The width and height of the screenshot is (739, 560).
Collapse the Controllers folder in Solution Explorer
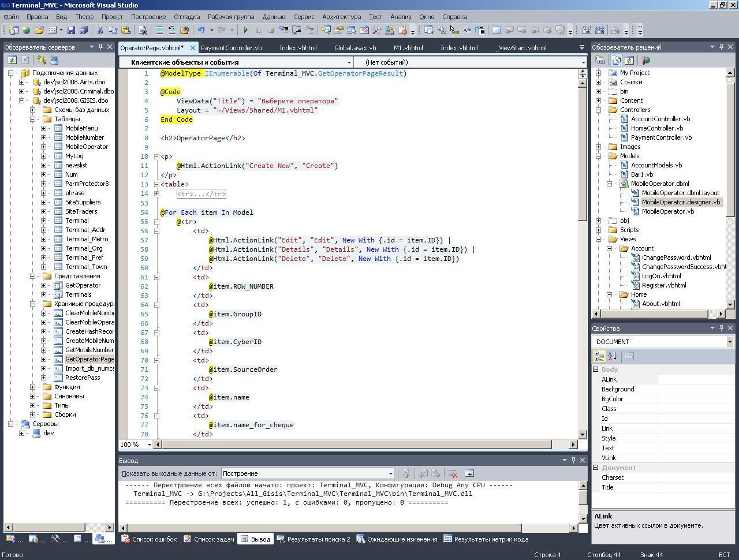599,110
